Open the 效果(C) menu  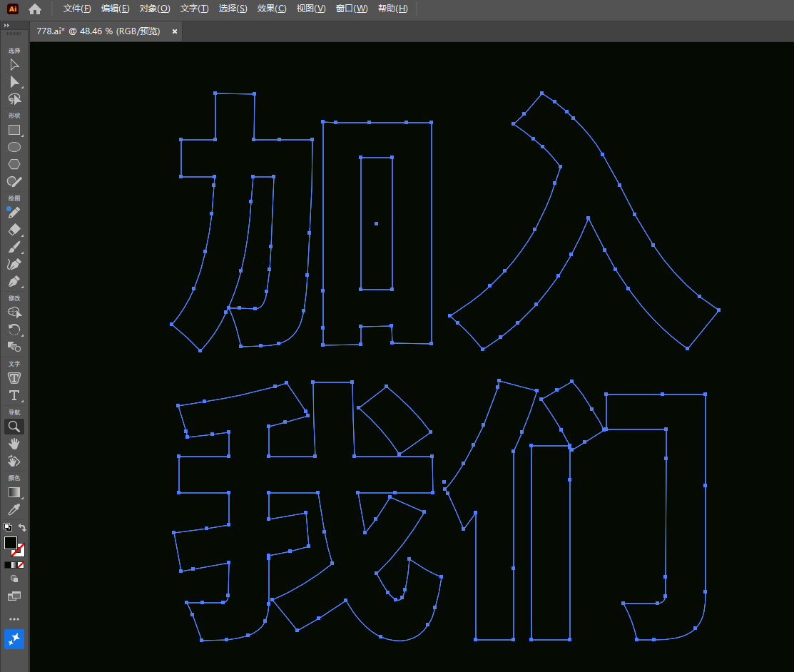[x=271, y=9]
